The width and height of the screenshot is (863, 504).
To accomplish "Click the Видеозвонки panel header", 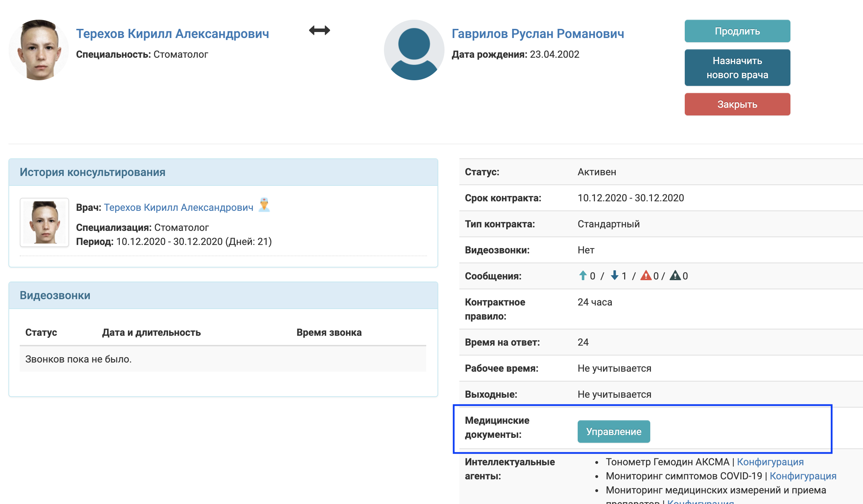I will click(55, 295).
